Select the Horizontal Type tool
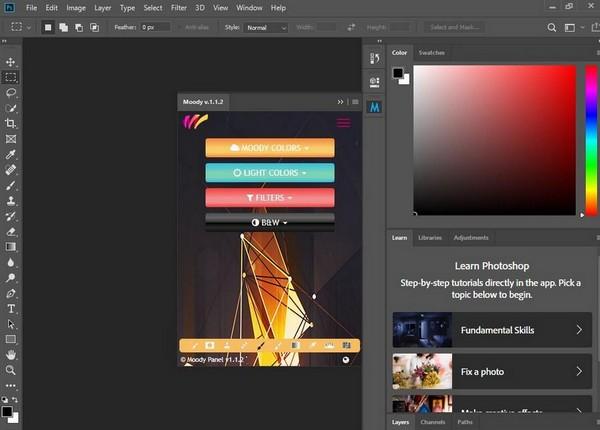The width and height of the screenshot is (600, 430). 11,309
